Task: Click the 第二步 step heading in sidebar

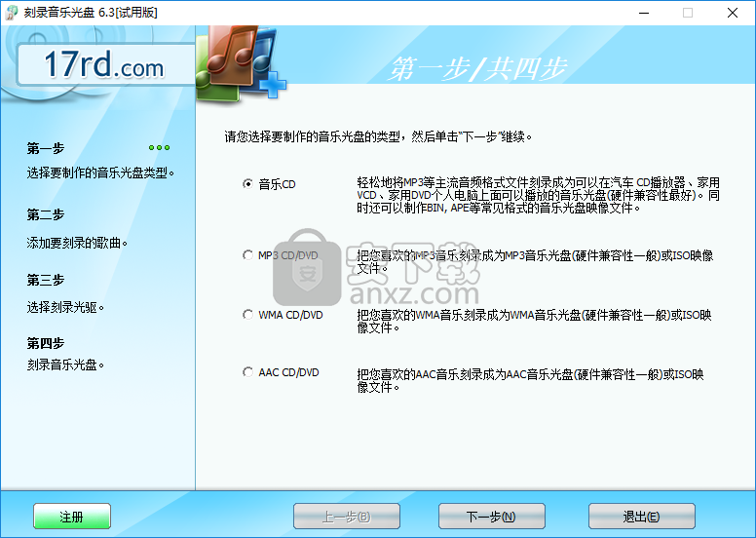Action: [46, 214]
